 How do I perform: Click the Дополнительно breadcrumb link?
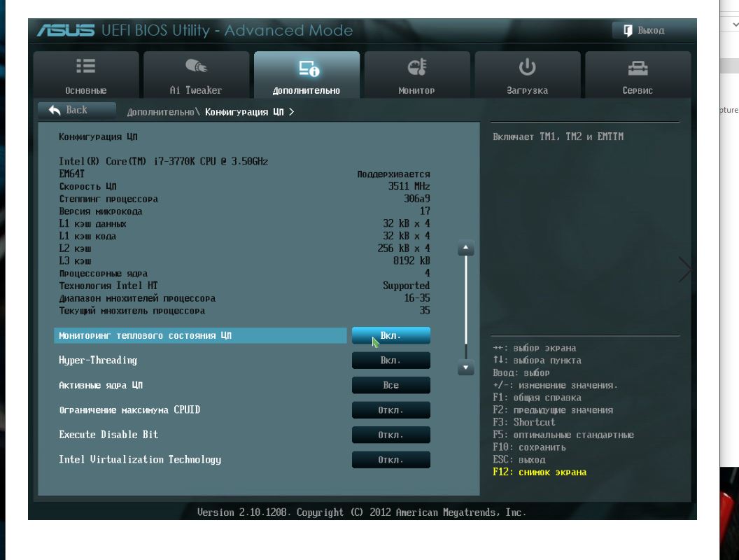[160, 112]
